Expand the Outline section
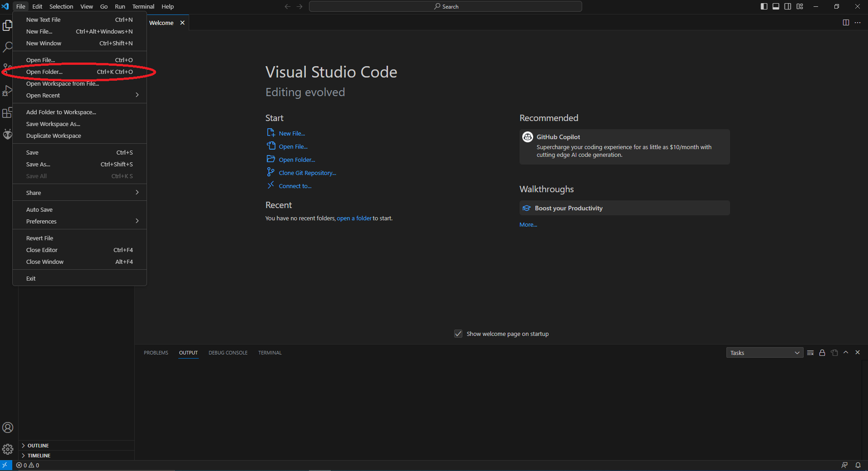Viewport: 868px width, 471px height. (x=38, y=446)
